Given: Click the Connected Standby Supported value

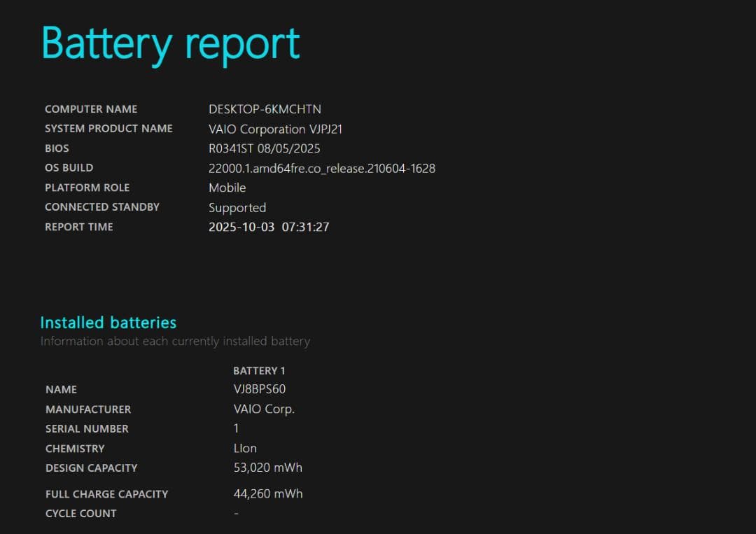Looking at the screenshot, I should click(x=237, y=207).
